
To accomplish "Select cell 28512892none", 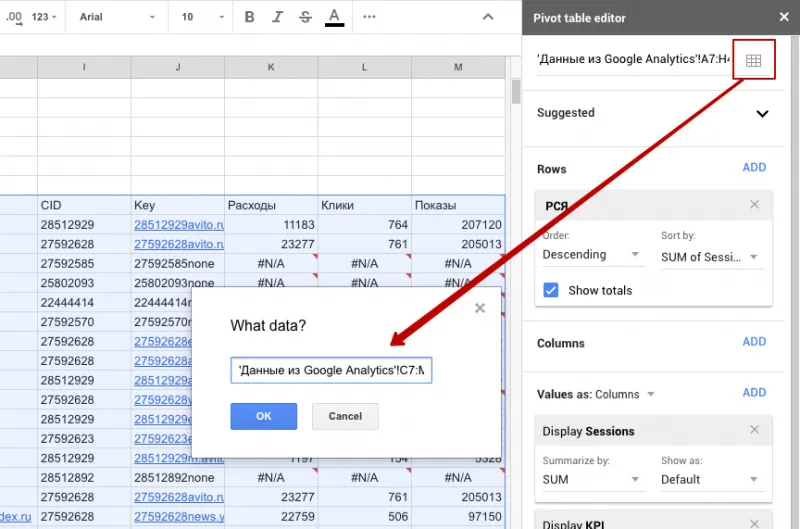I will tap(178, 477).
